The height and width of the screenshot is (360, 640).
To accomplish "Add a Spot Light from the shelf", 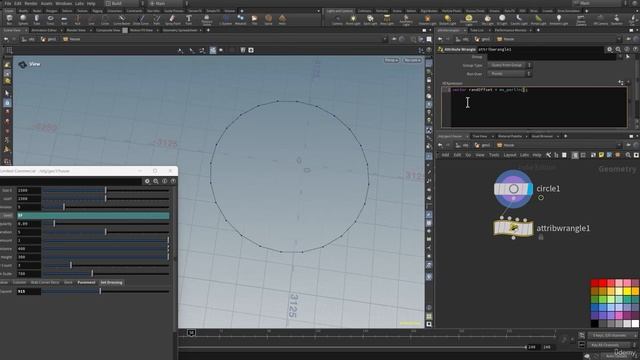I will point(370,19).
